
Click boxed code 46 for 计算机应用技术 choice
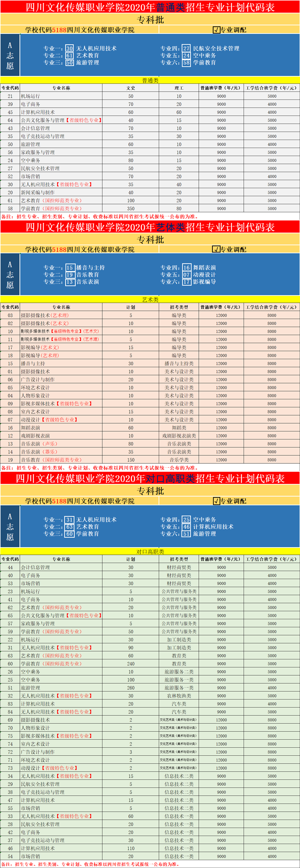click(x=187, y=527)
